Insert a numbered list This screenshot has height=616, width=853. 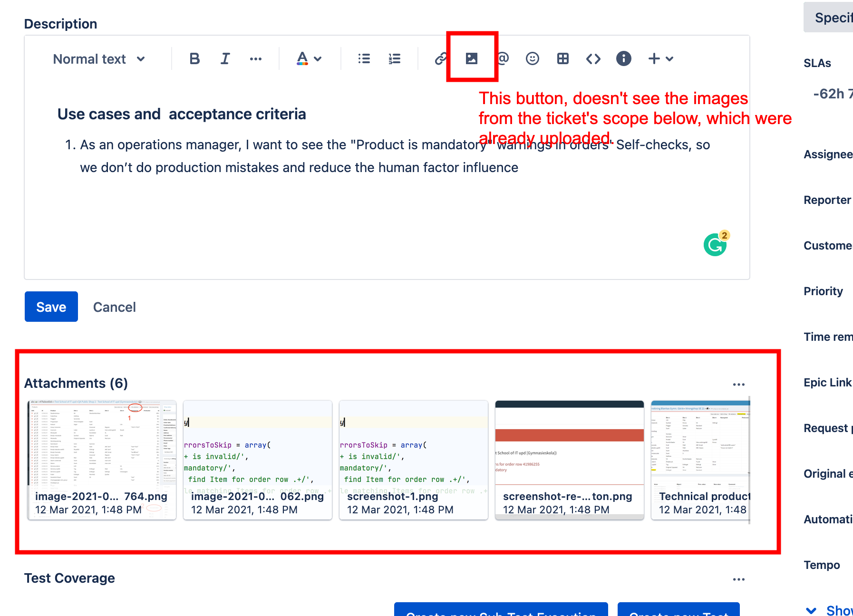[x=395, y=59]
